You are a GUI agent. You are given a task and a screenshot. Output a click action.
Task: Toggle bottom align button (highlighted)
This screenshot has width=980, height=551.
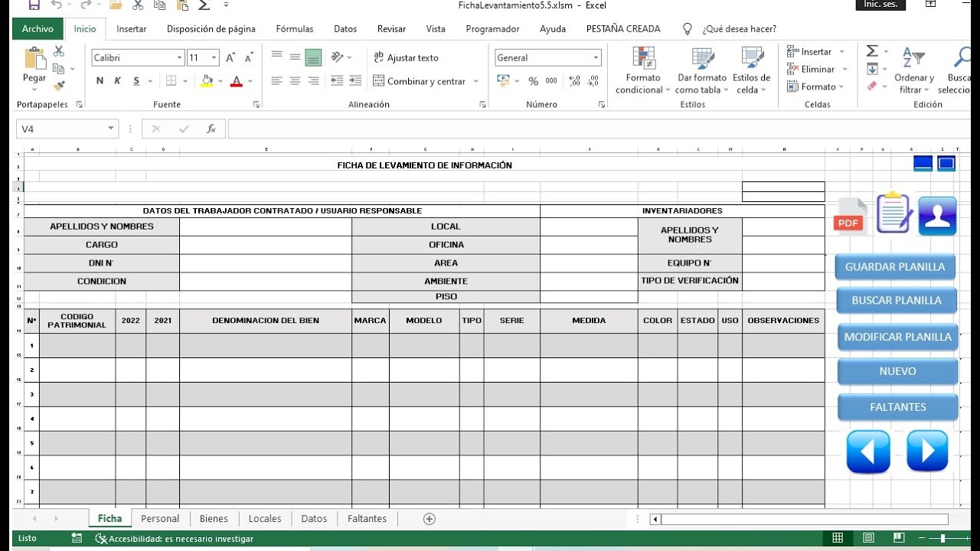[x=313, y=57]
